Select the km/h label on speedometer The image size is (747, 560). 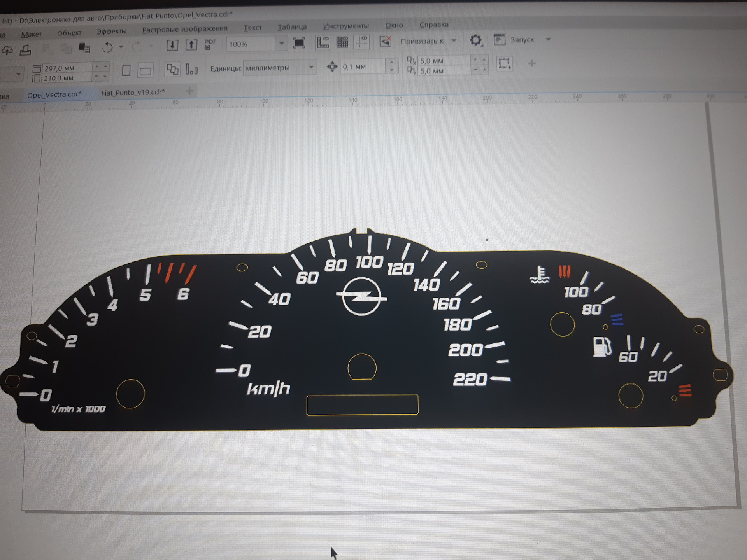tap(269, 388)
